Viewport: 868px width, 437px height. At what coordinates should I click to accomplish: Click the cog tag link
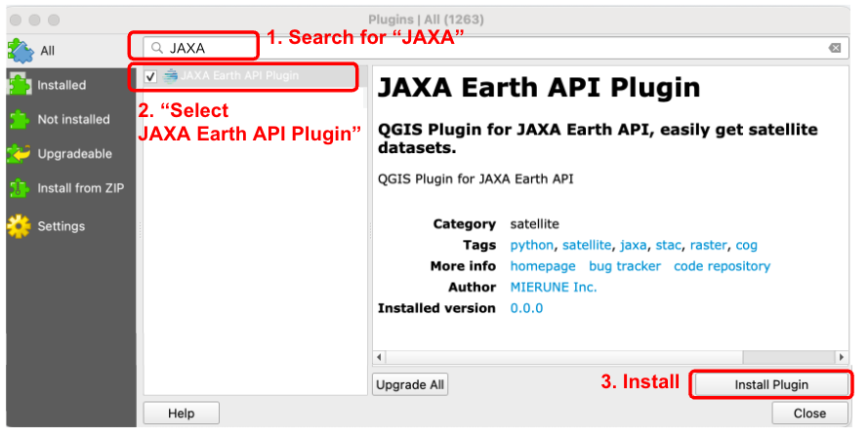click(x=746, y=245)
